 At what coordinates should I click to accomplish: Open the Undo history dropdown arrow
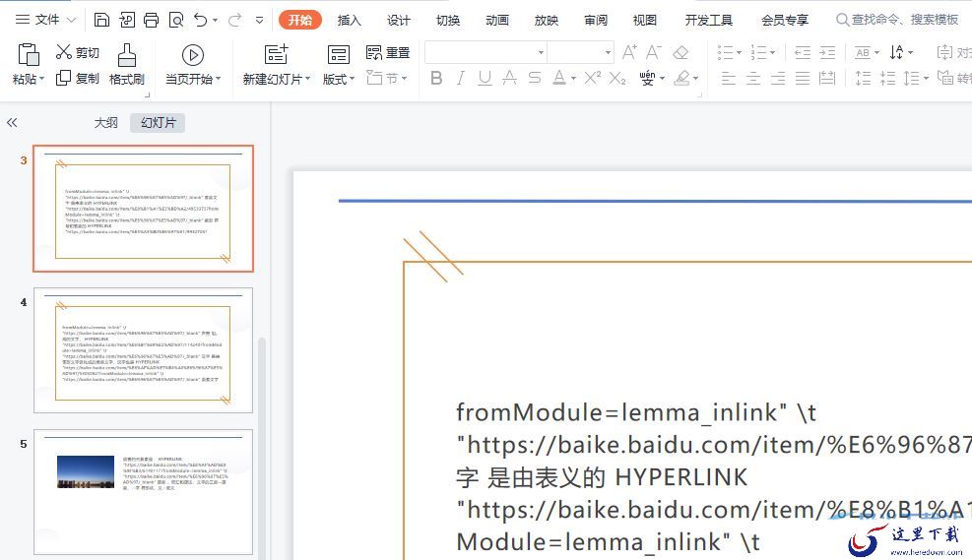pyautogui.click(x=215, y=20)
